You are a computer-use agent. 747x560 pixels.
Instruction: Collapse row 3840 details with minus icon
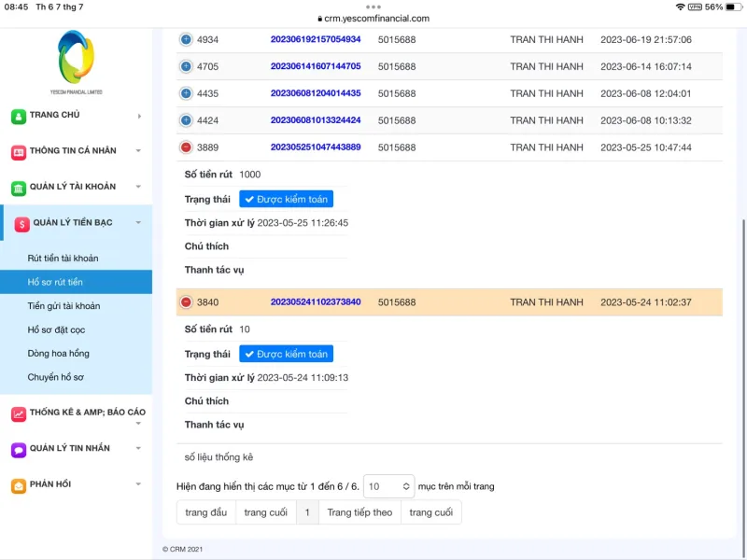[x=186, y=302]
